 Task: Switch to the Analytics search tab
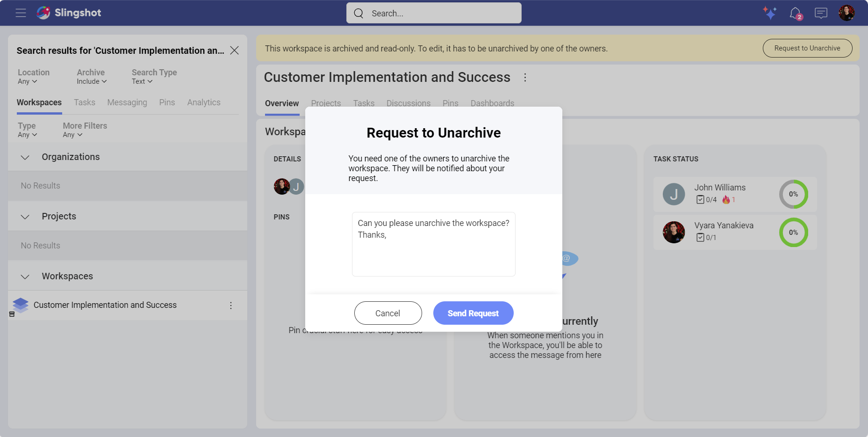(204, 102)
